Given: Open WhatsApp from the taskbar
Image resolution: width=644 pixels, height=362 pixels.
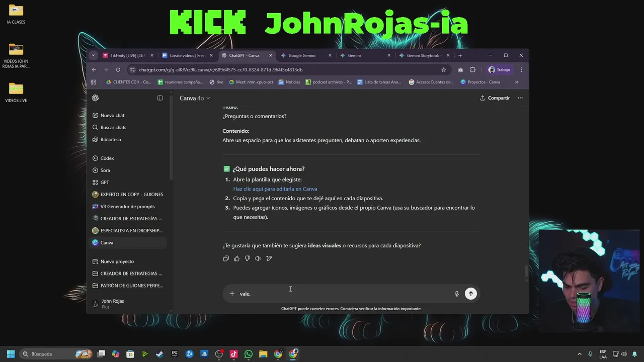Looking at the screenshot, I should (249, 354).
